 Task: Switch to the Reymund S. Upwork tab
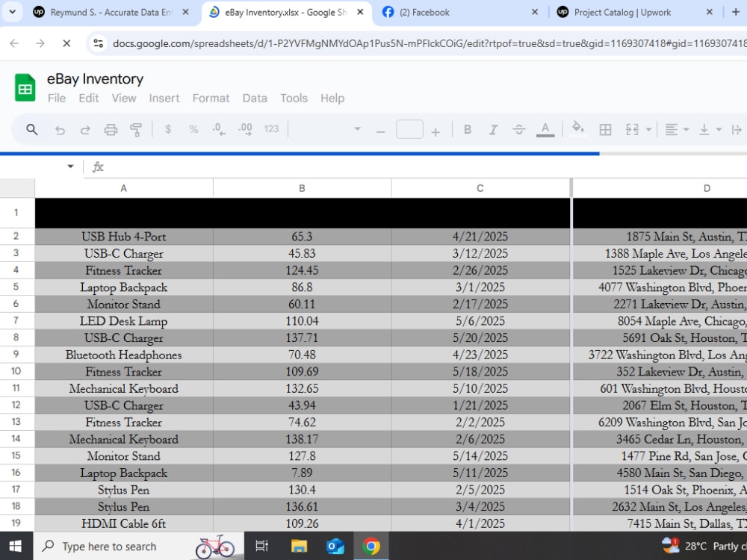[111, 13]
